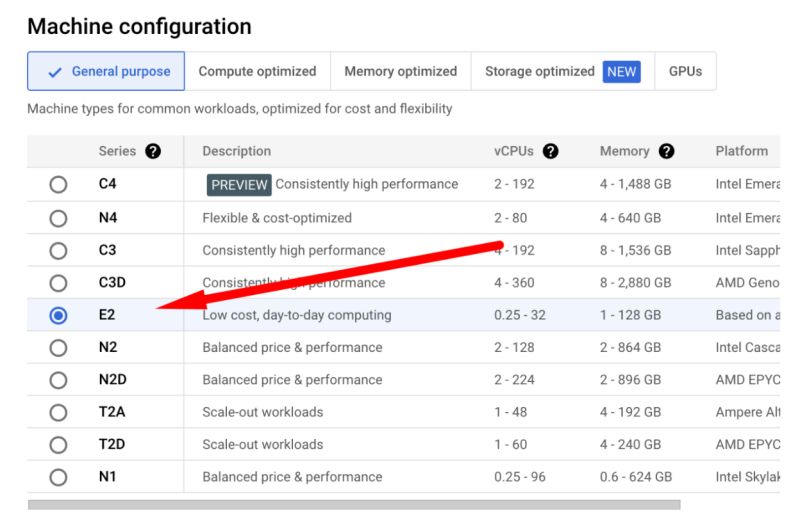Screen dimensions: 800x526
Task: Select the E2 series radio button
Action: click(x=58, y=315)
